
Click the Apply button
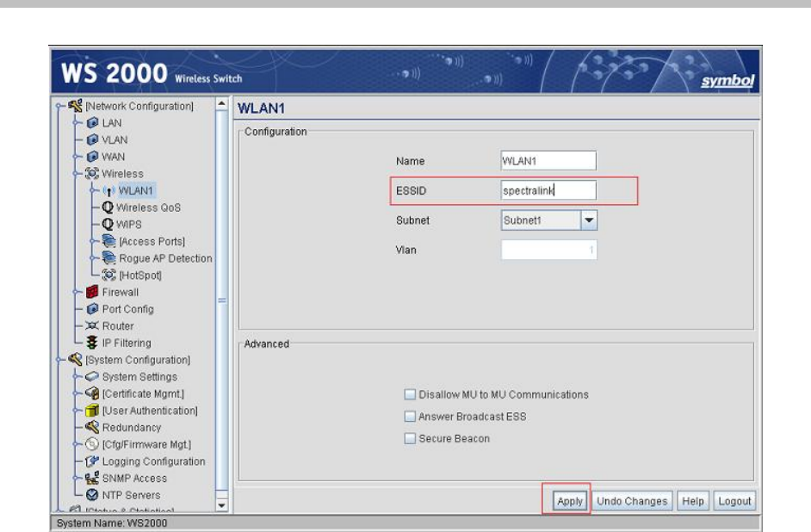pos(569,501)
